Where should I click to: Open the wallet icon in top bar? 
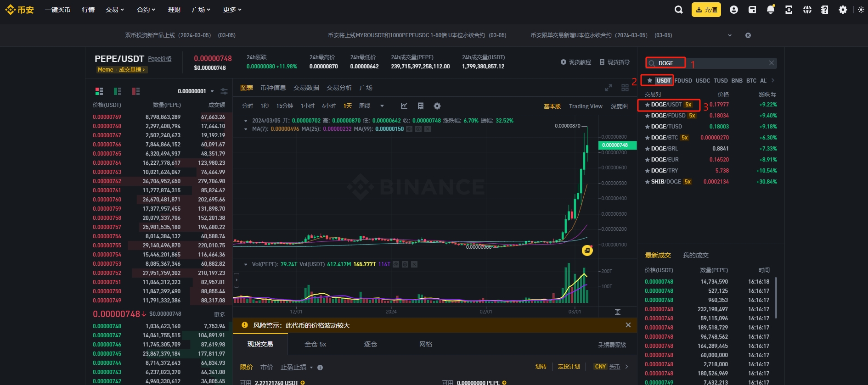752,10
